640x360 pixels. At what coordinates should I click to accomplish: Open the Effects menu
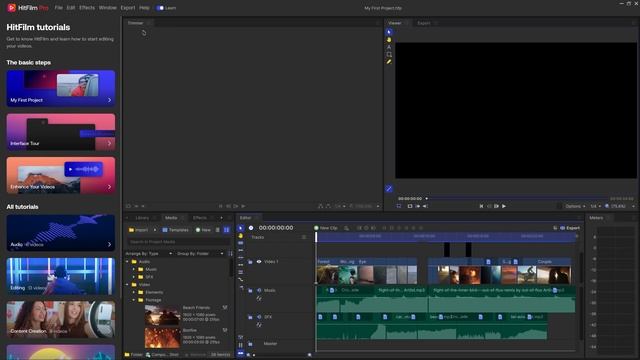(87, 8)
